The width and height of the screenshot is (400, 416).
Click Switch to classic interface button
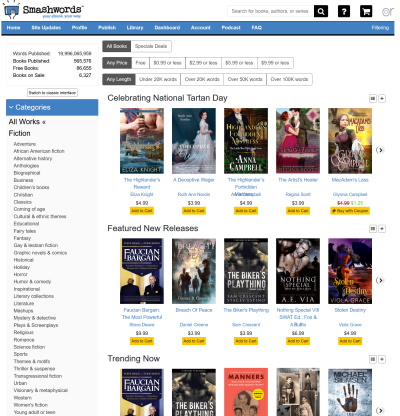click(x=52, y=93)
